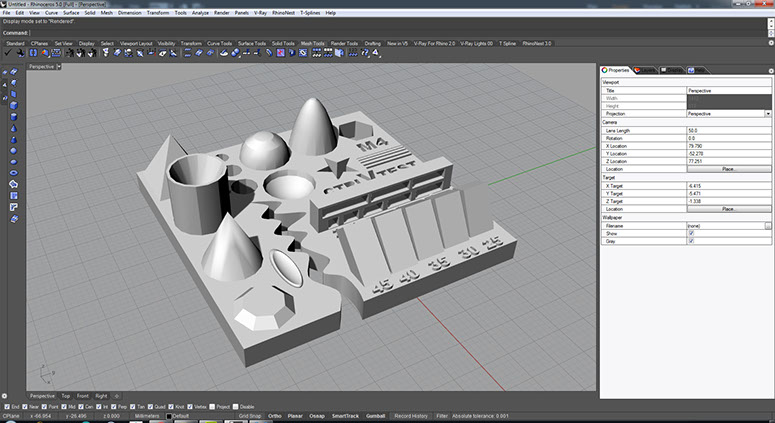Click the X Location value field

click(x=729, y=146)
